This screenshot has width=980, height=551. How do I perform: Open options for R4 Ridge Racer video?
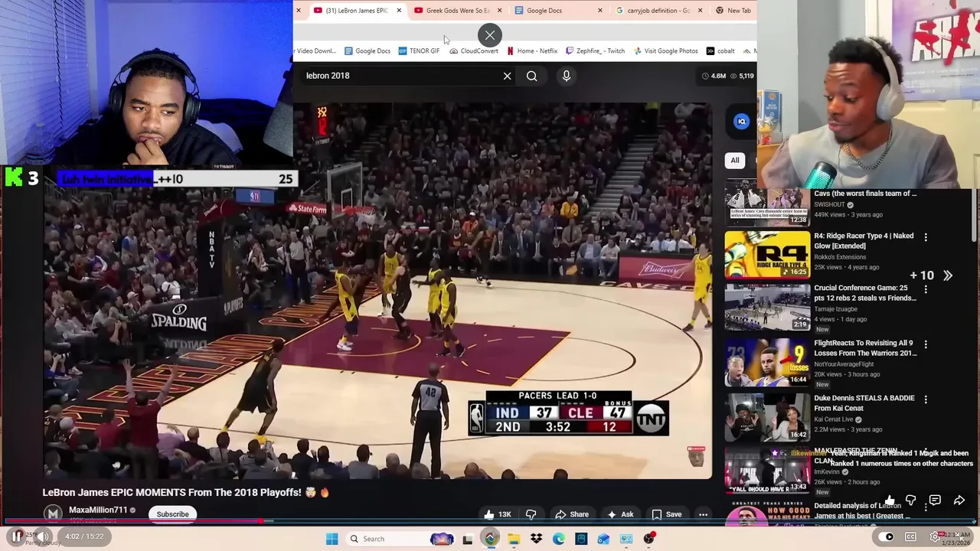(x=926, y=238)
